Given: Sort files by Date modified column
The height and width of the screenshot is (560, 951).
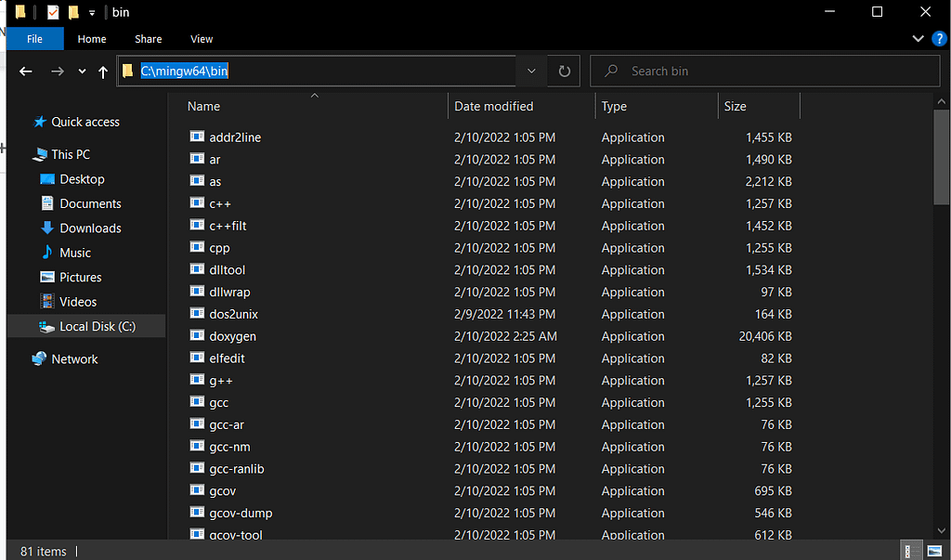Looking at the screenshot, I should [493, 107].
